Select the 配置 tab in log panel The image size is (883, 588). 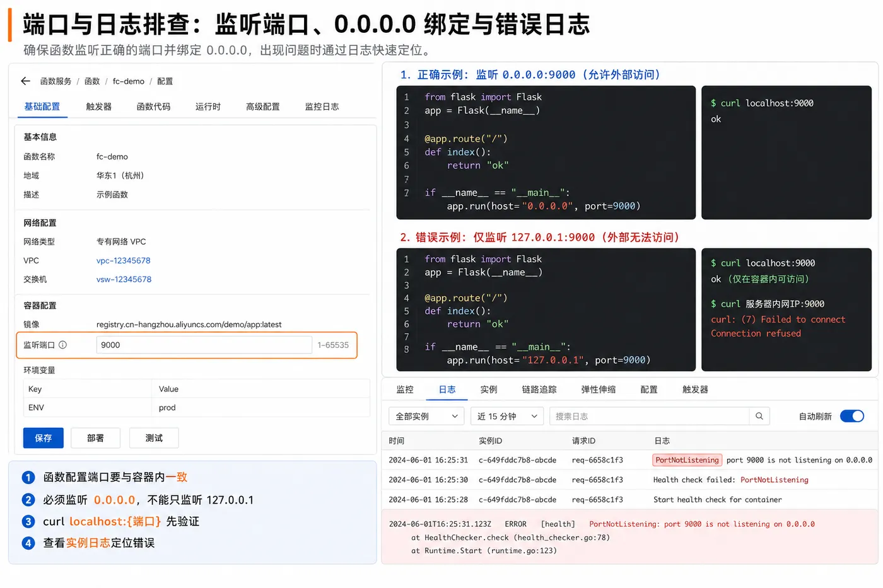click(x=649, y=389)
